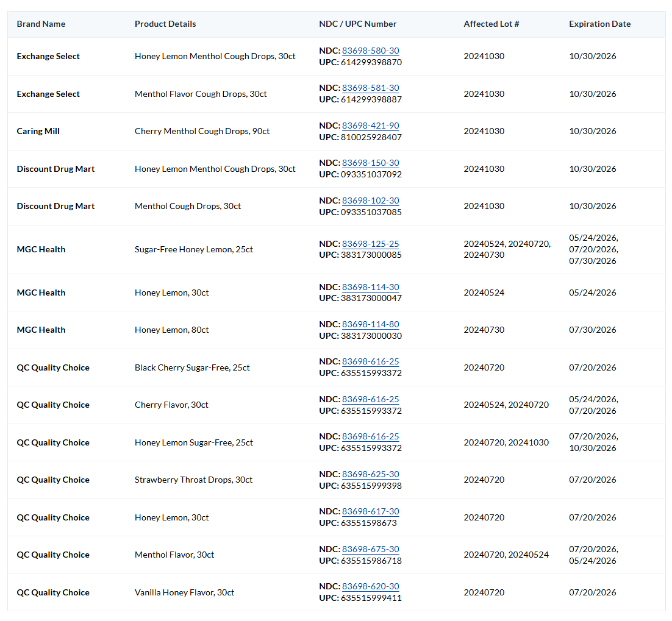Image resolution: width=672 pixels, height=621 pixels.
Task: Select UPC 383173000030 text
Action: coord(360,336)
